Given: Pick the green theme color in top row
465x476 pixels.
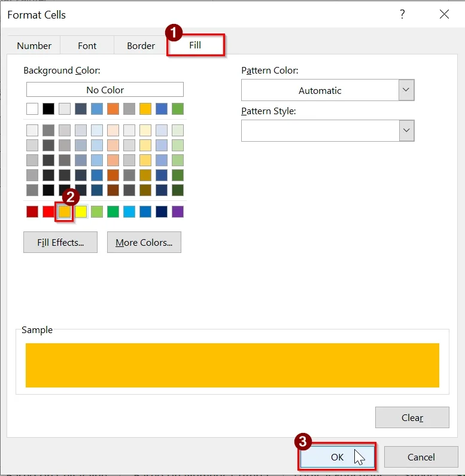Looking at the screenshot, I should (178, 109).
